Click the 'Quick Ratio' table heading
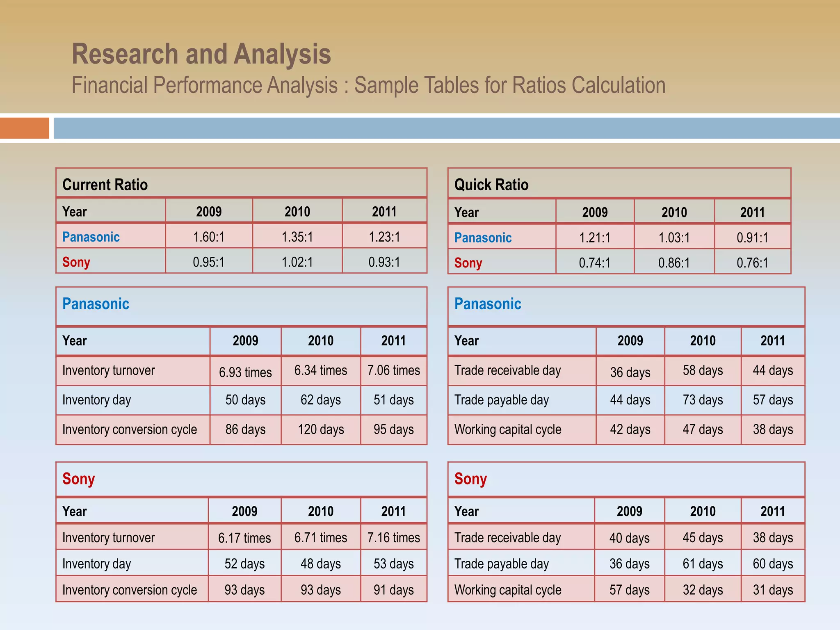 (x=491, y=185)
